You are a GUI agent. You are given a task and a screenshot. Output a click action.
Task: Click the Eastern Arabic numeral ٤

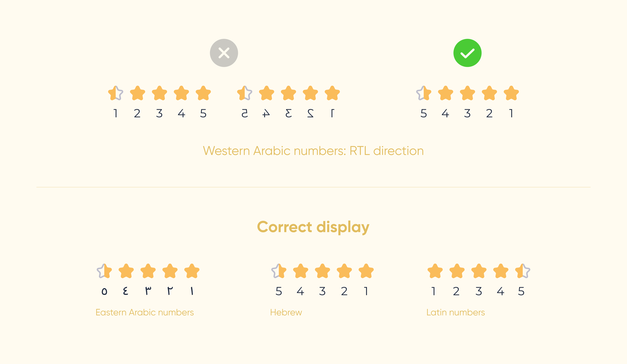click(126, 291)
